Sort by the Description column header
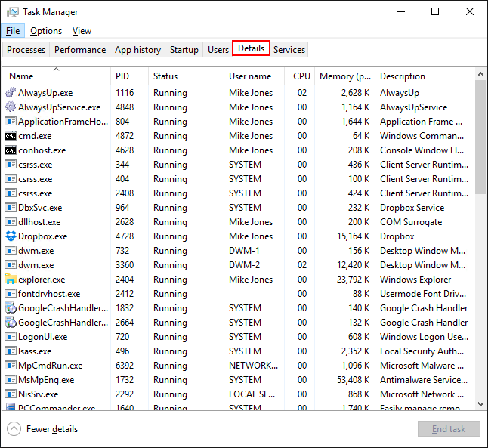This screenshot has width=488, height=448. pos(425,76)
